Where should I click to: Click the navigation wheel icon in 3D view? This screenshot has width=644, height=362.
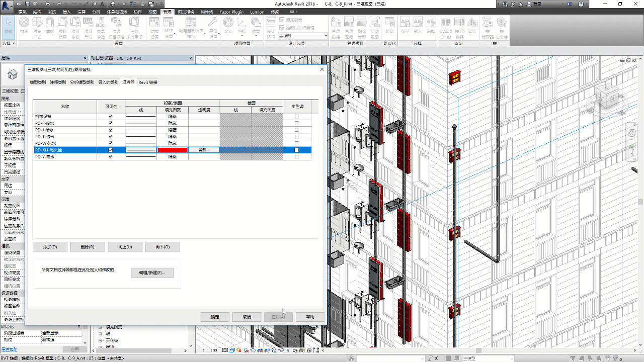631,132
